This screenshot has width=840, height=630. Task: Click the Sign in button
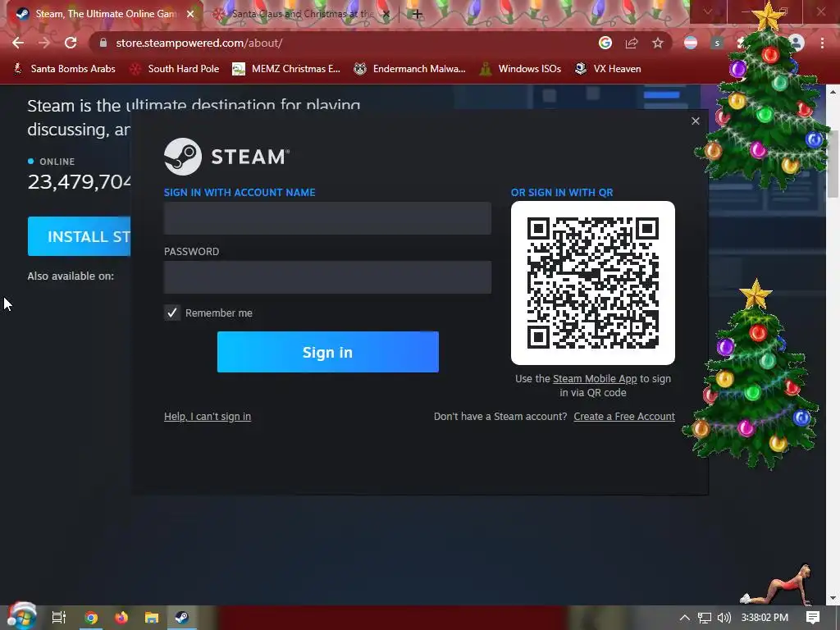pos(328,352)
